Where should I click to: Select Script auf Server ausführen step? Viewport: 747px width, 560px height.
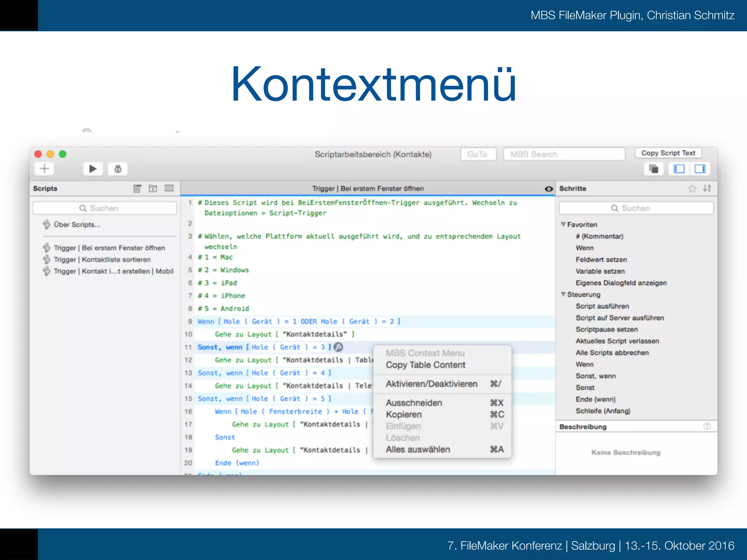[620, 318]
